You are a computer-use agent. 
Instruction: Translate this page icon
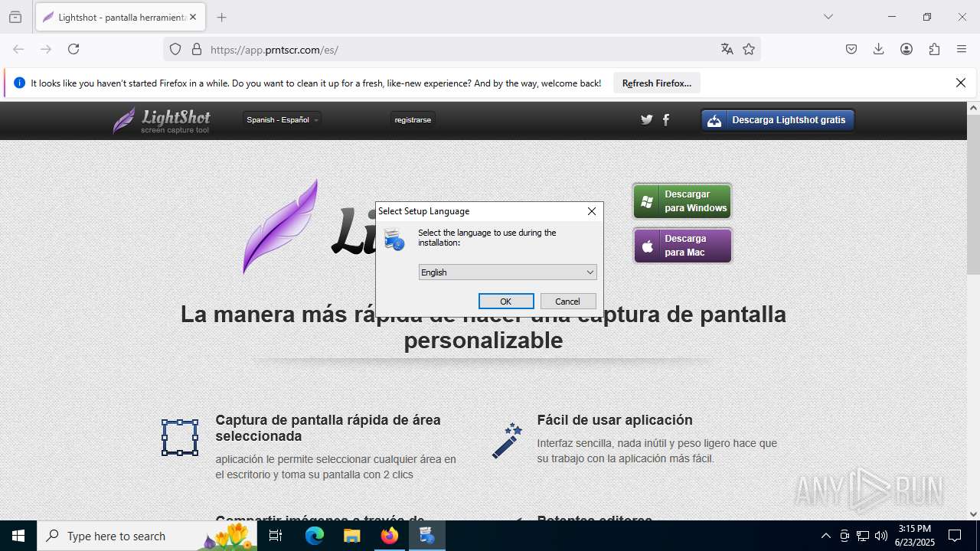coord(727,49)
